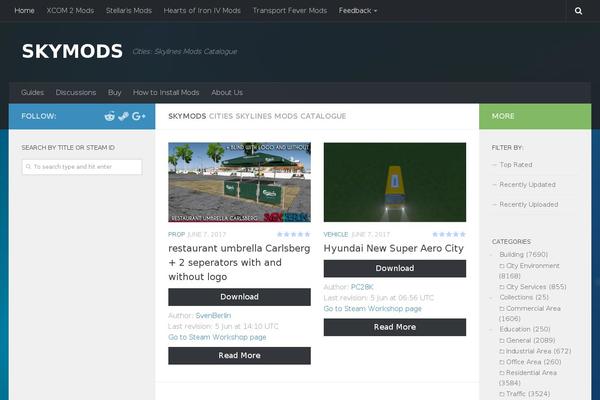Open the search magnifier icon in top bar
The width and height of the screenshot is (600, 400).
click(x=578, y=11)
